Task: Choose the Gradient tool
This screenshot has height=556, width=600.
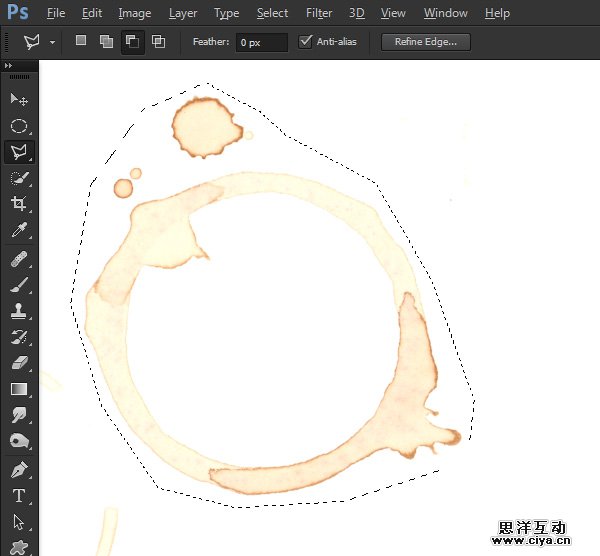Action: (18, 389)
